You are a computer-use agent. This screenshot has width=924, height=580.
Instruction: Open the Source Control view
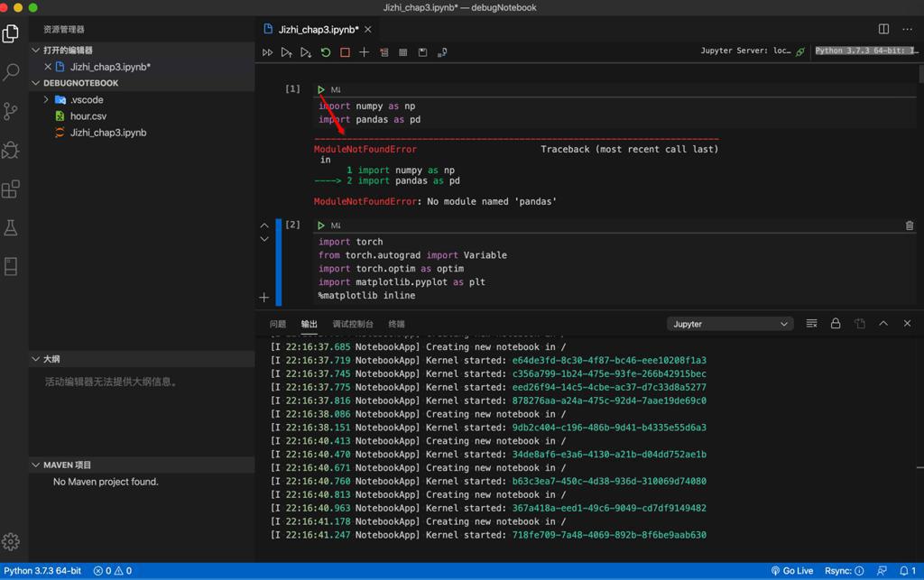pos(11,111)
